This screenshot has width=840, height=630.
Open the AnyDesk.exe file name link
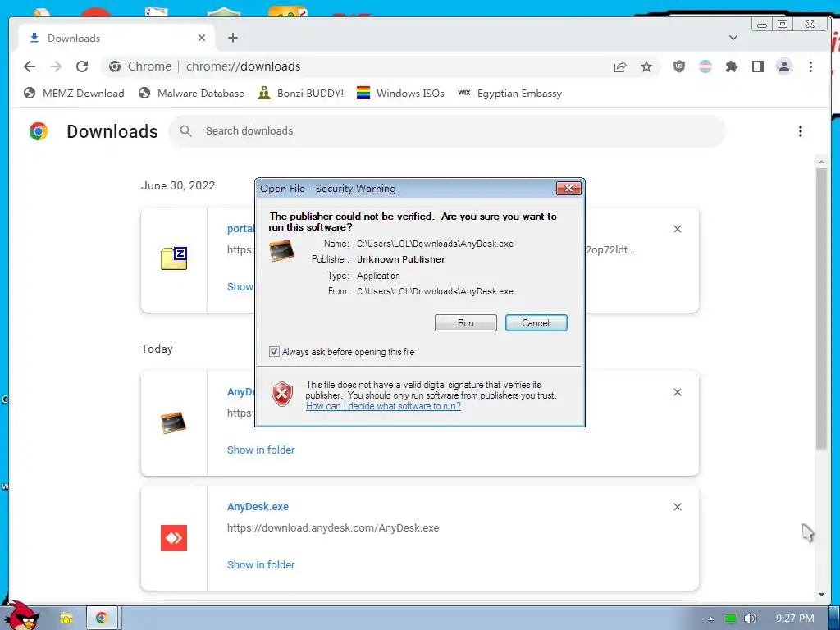(258, 507)
